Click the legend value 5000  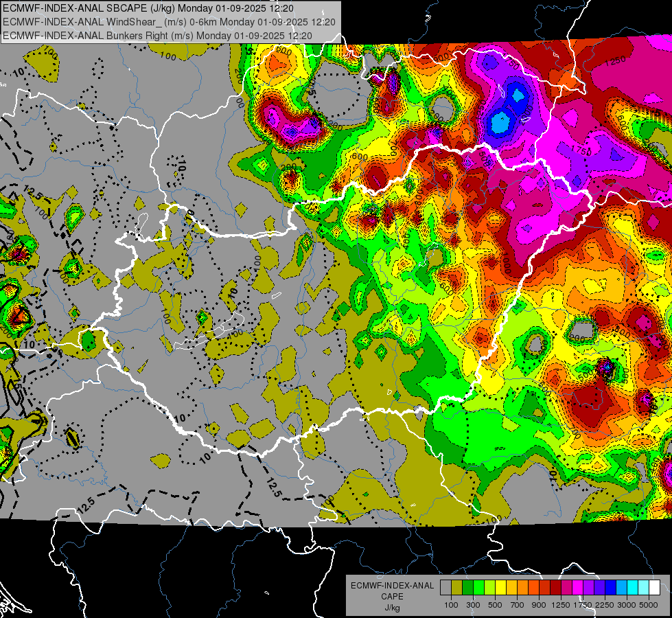coord(649,605)
